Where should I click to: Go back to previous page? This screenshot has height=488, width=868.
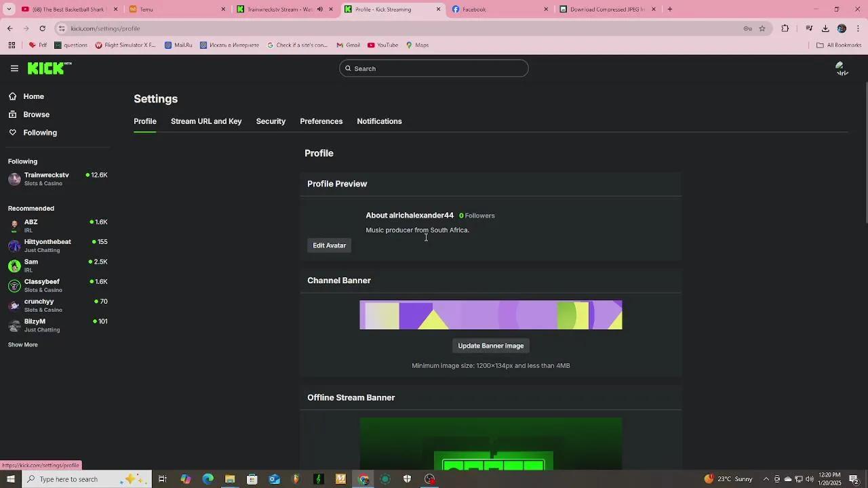coord(9,28)
